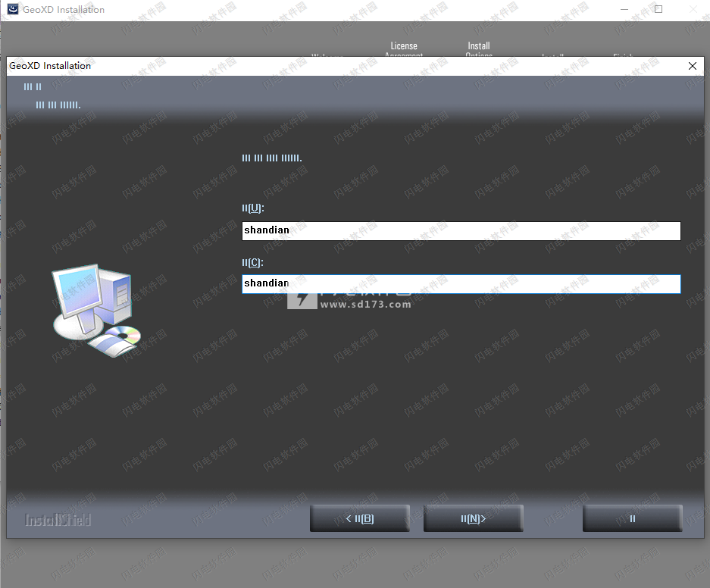
Task: Click the unlabeled button beside the (N)> button
Action: pyautogui.click(x=632, y=518)
